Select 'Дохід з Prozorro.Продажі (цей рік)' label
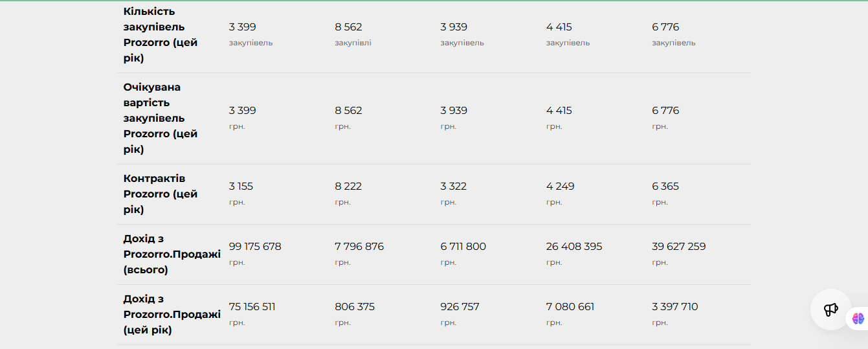This screenshot has height=349, width=868. click(x=172, y=315)
